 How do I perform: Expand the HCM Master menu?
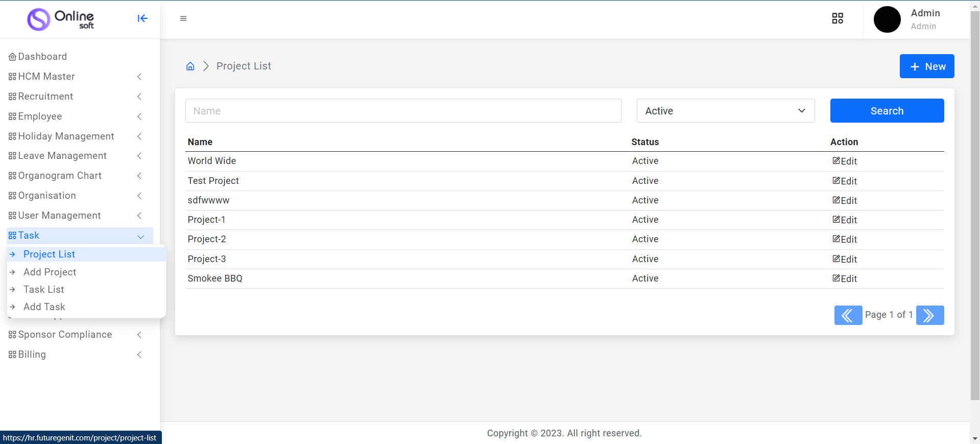pyautogui.click(x=77, y=77)
